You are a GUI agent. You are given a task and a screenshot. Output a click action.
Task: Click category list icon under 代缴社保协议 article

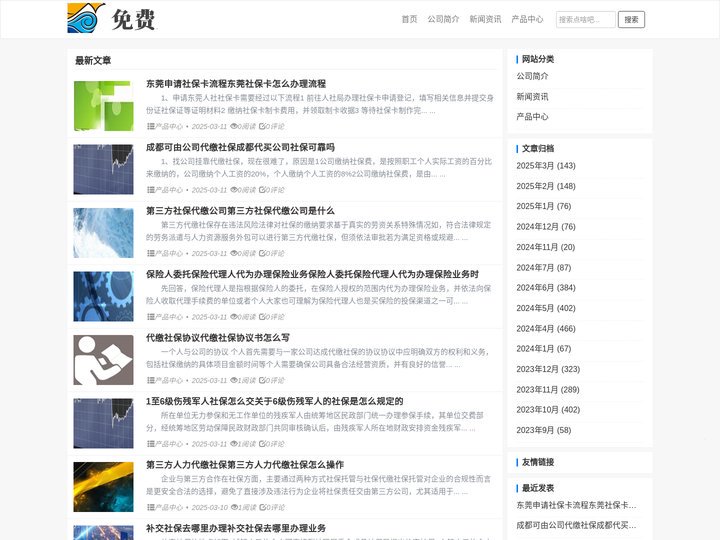150,380
